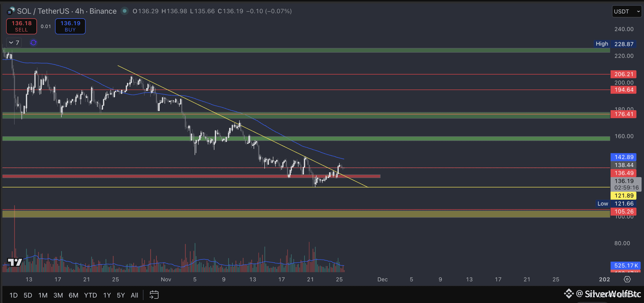This screenshot has height=303, width=644.
Task: Click the TradingView logo on the chart
Action: pos(15,262)
